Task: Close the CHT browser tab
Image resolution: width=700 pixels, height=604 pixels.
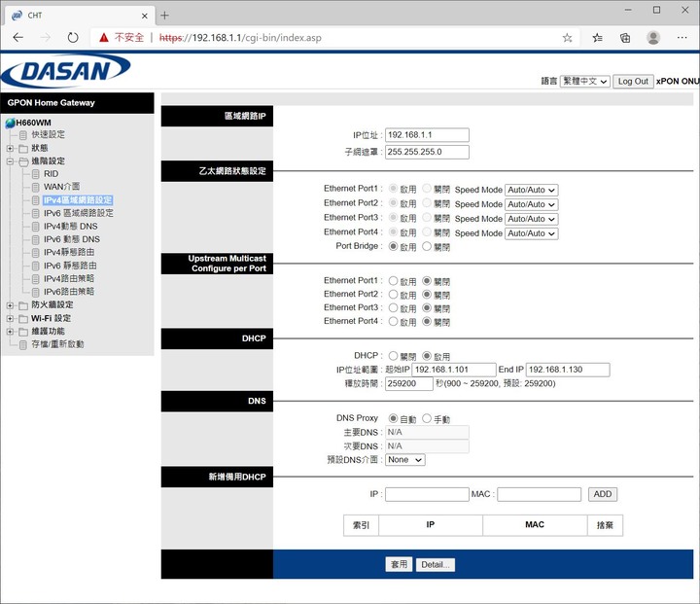Action: tap(144, 16)
